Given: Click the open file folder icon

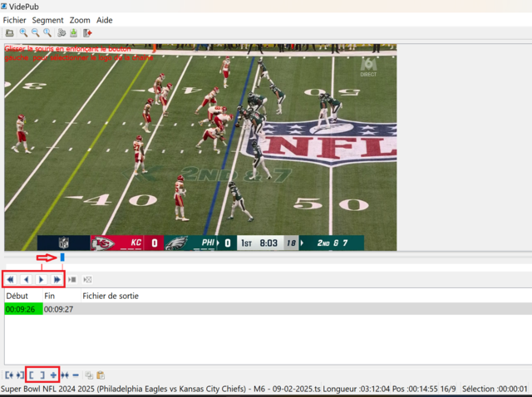Looking at the screenshot, I should pyautogui.click(x=9, y=33).
